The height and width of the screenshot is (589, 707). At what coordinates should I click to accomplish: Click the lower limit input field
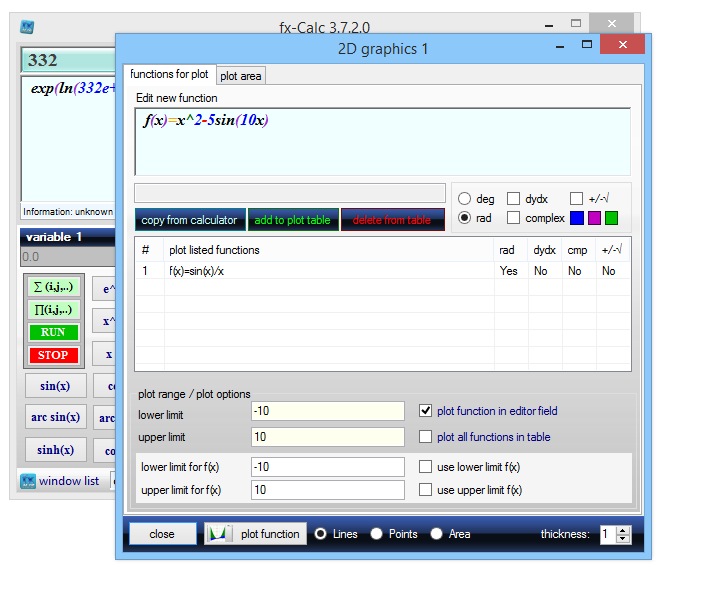pos(328,411)
